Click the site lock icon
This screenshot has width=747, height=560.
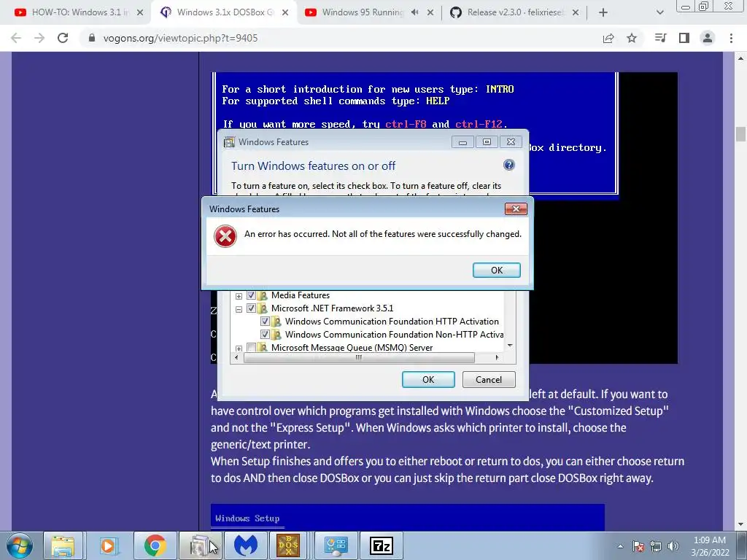(92, 38)
